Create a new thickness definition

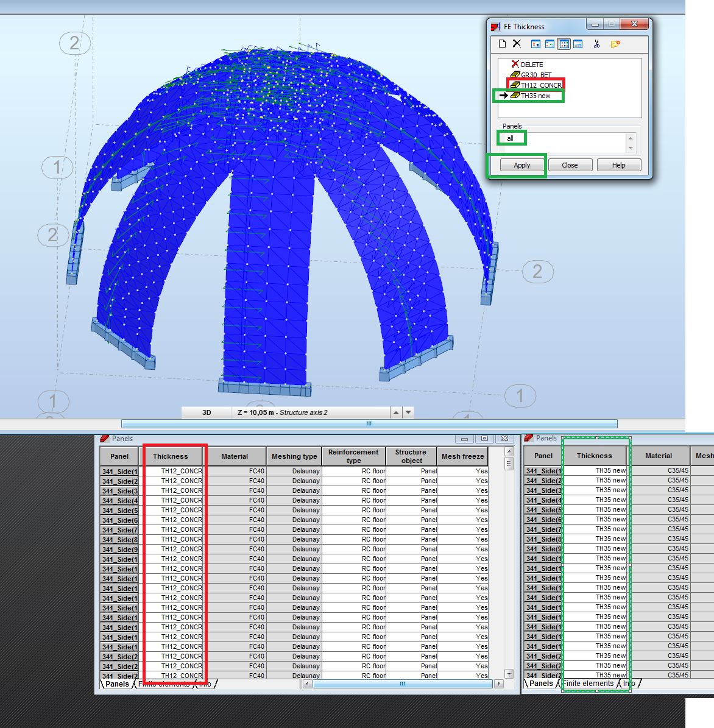503,44
